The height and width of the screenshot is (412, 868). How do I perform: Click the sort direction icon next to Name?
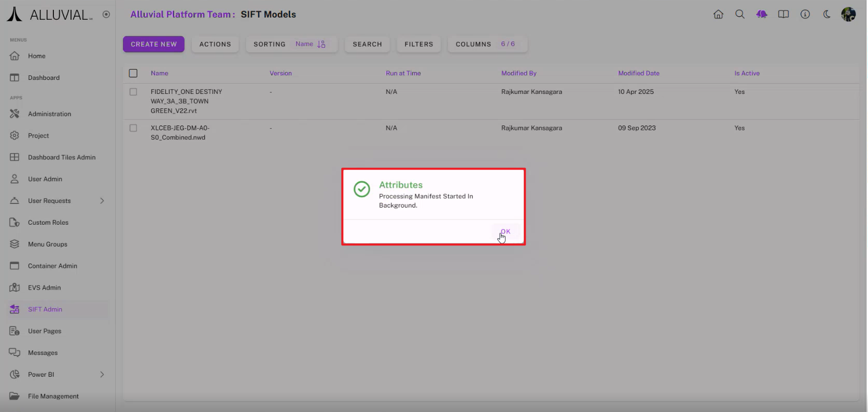(321, 44)
